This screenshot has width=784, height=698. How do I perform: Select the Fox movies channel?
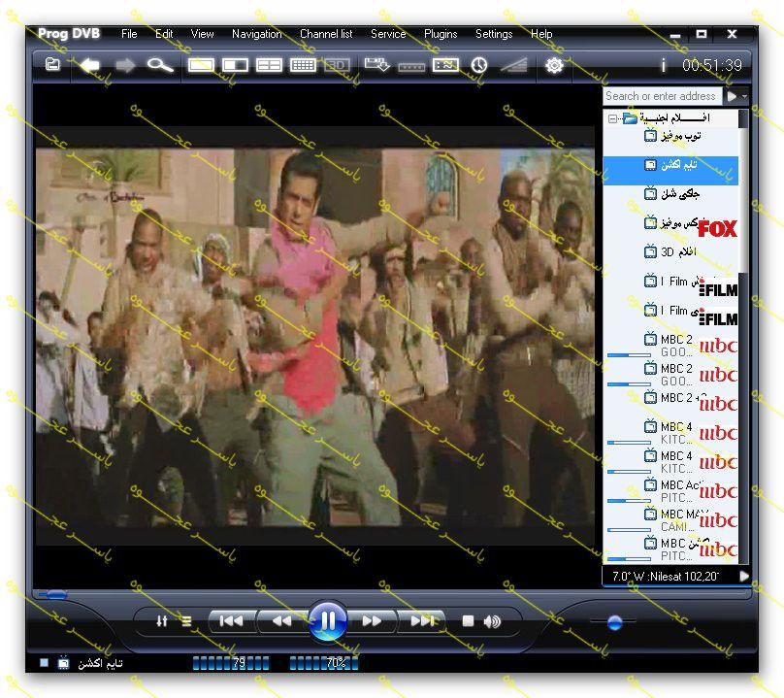point(671,229)
